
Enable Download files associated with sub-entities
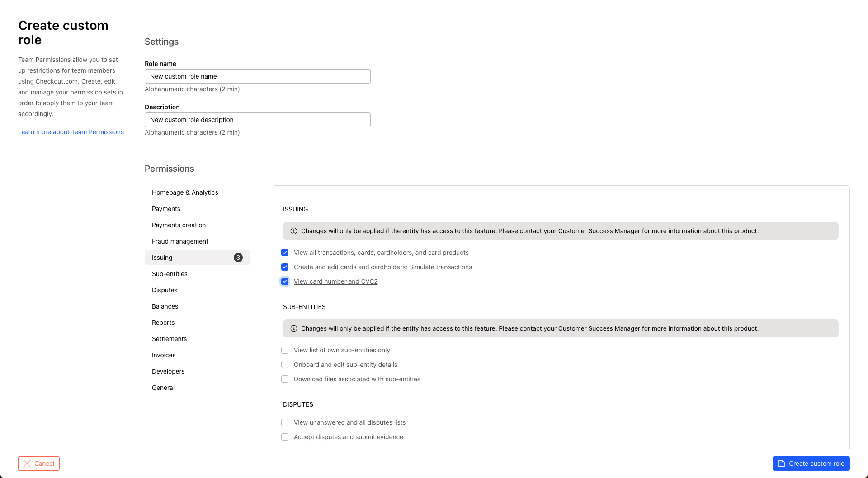click(285, 379)
